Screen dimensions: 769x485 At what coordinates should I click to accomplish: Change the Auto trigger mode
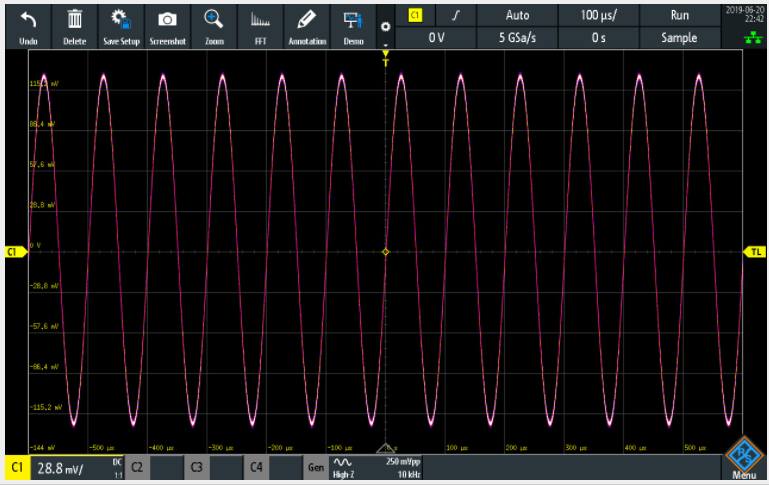[x=517, y=15]
